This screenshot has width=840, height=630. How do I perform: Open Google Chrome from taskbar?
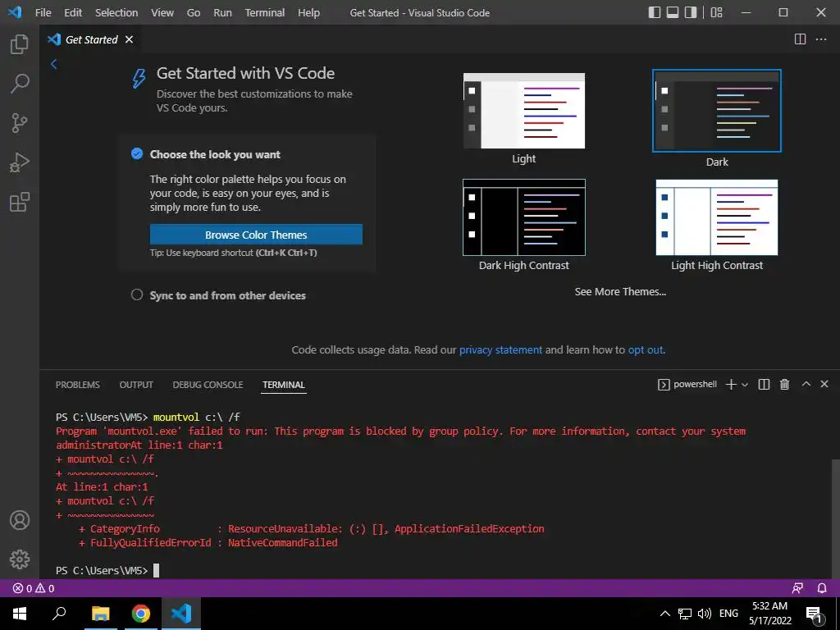[x=141, y=614]
